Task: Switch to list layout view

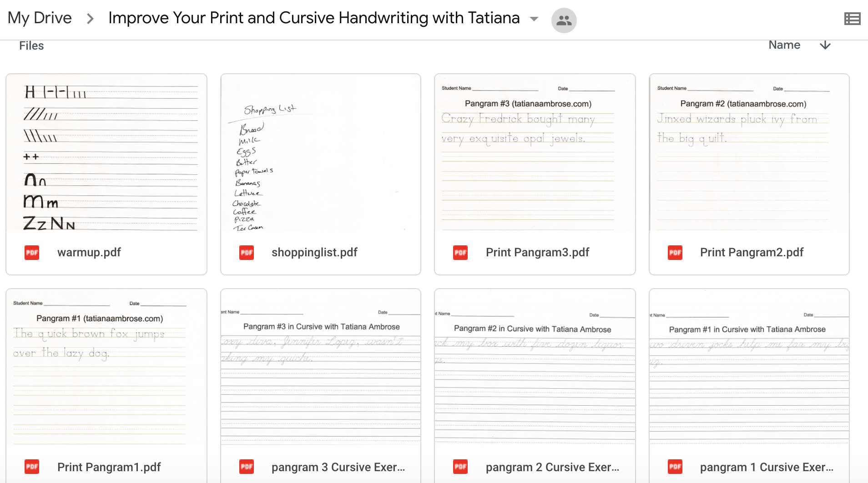Action: pyautogui.click(x=852, y=19)
